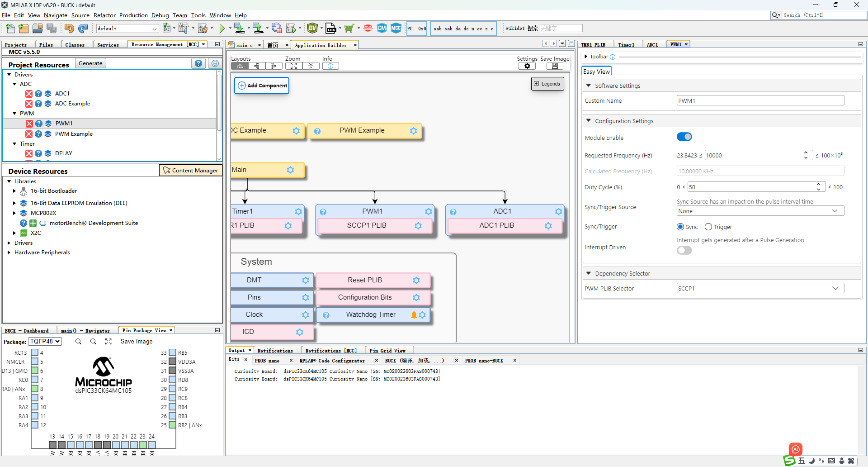Expand the 16-bit Bootloader library node
Screen dimensions: 868x467
[14, 191]
